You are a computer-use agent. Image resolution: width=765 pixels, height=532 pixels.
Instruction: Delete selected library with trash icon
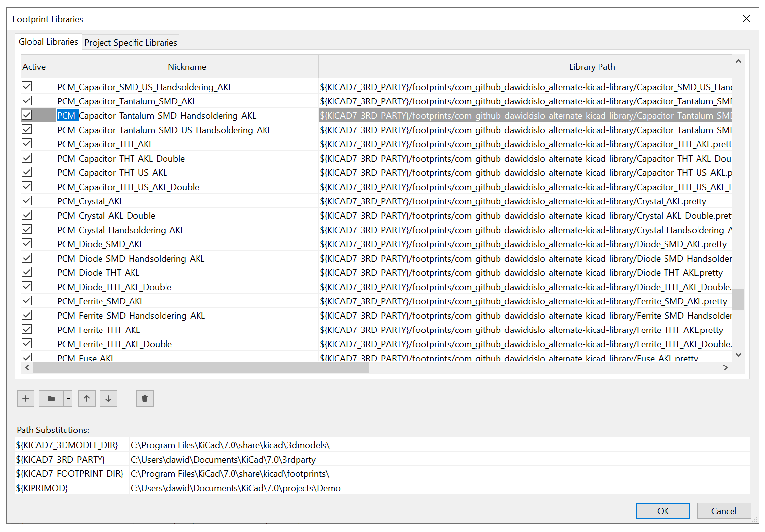tap(145, 399)
